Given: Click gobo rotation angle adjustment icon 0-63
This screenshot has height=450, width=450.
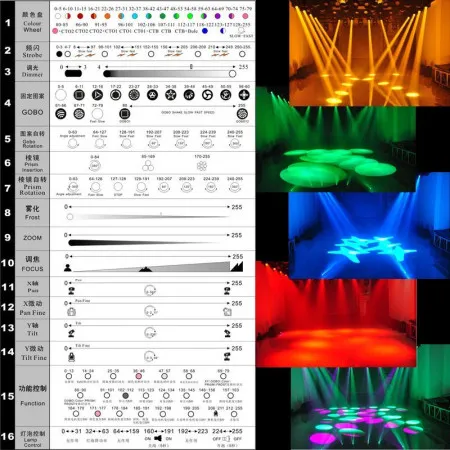Looking at the screenshot, I should [73, 144].
